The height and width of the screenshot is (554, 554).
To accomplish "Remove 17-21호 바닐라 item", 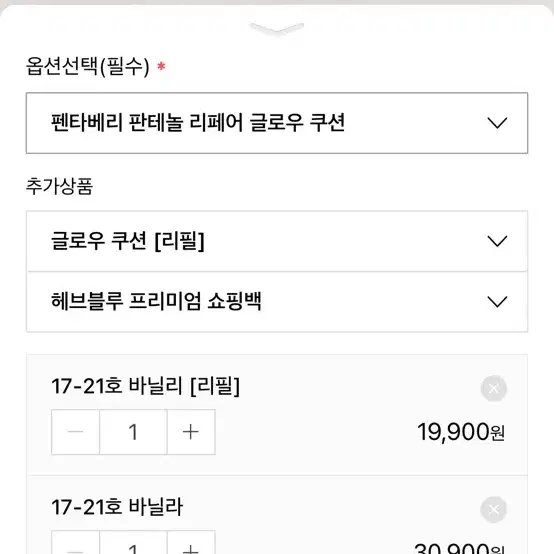I will pyautogui.click(x=494, y=509).
